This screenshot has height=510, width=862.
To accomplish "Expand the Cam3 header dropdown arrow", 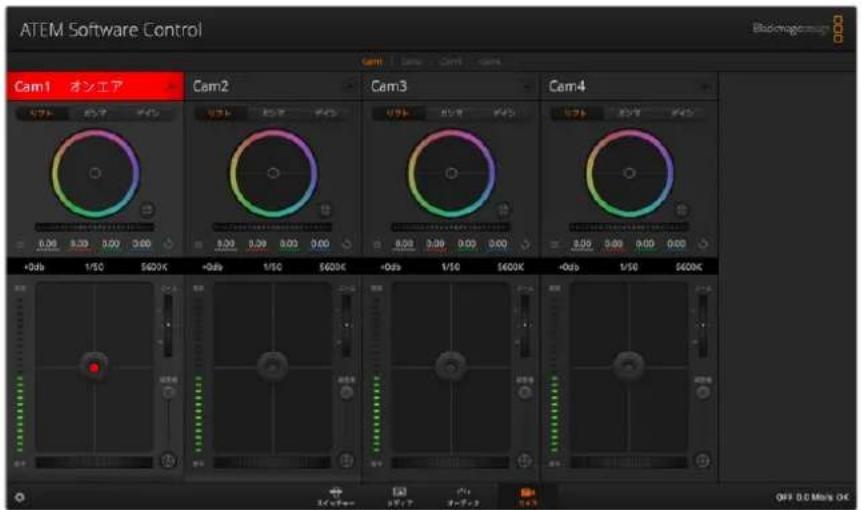I will [x=527, y=86].
